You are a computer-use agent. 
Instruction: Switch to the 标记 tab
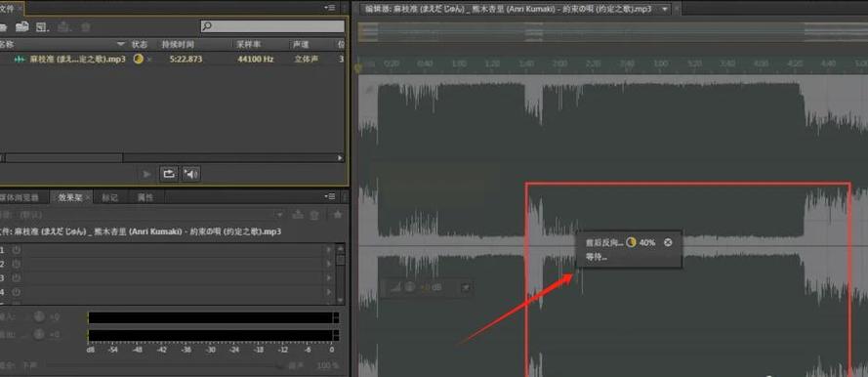[x=109, y=197]
